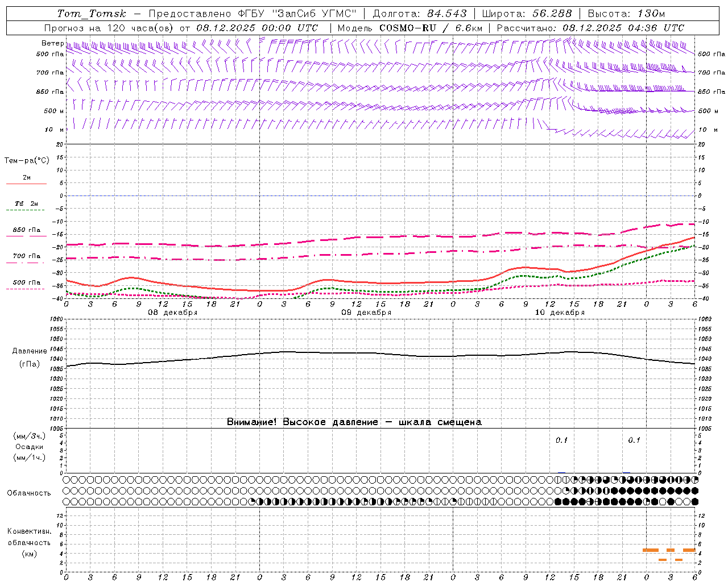Click the Облачность cloud cover row label

coord(29,493)
